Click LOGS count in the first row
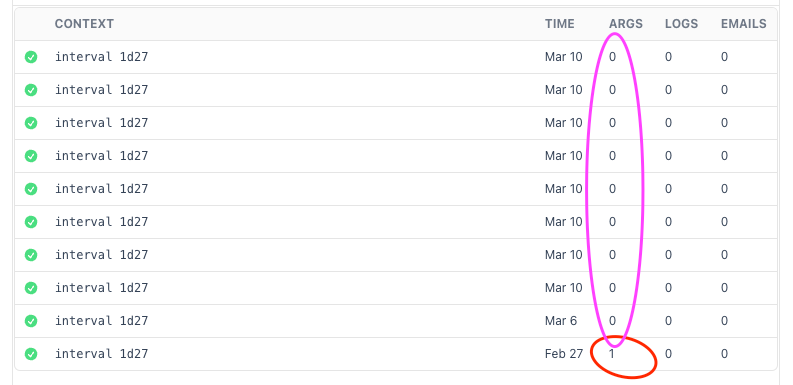The image size is (793, 385). tap(668, 57)
